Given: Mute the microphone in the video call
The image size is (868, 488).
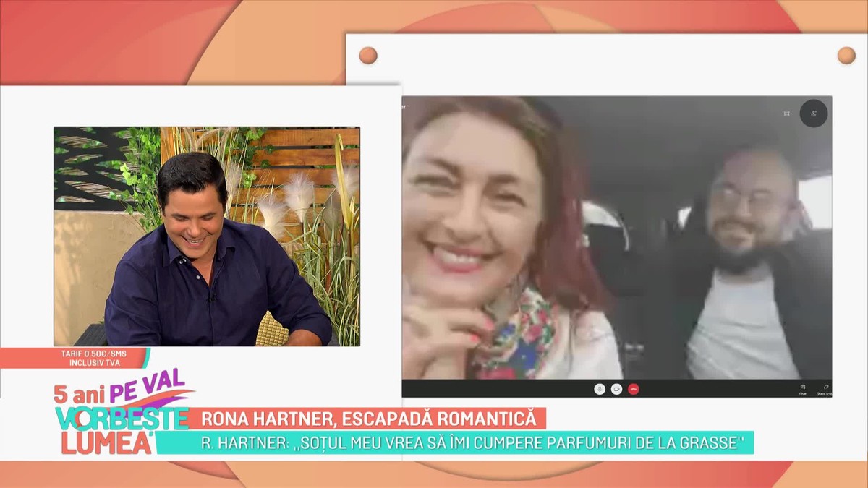Looking at the screenshot, I should 600,389.
